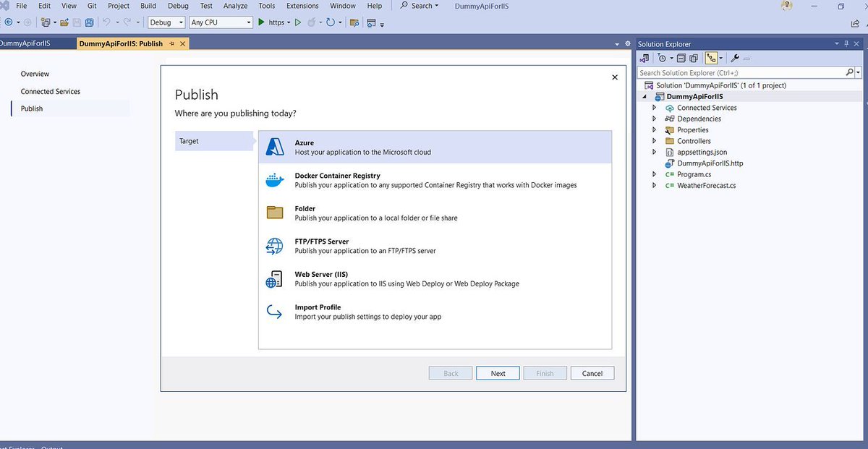Image resolution: width=868 pixels, height=449 pixels.
Task: Go to Connected Services in left sidebar
Action: click(51, 91)
